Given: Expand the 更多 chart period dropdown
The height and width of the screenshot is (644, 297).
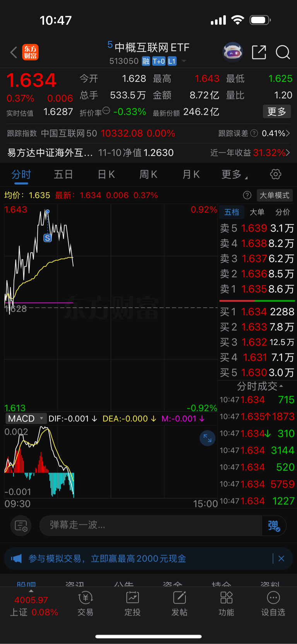Looking at the screenshot, I should (x=234, y=174).
